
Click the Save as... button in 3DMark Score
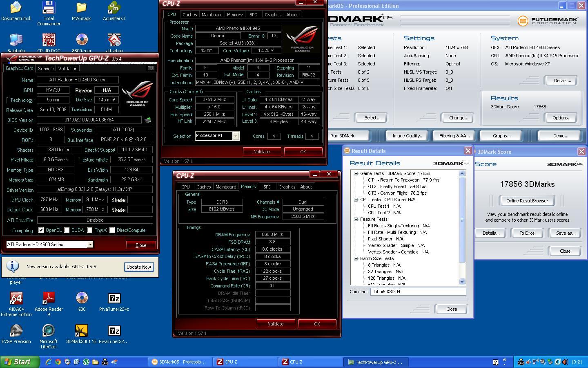pos(566,233)
